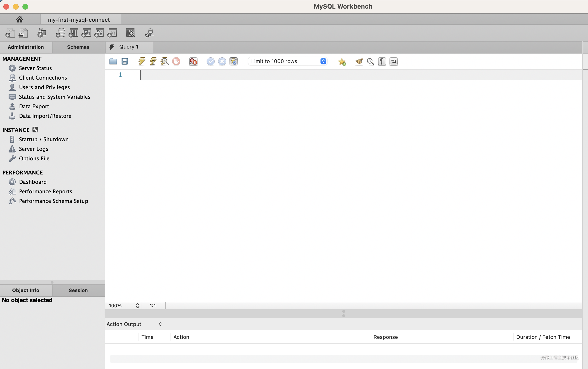The image size is (588, 369).
Task: Click the stop query execution hand icon
Action: tap(176, 61)
